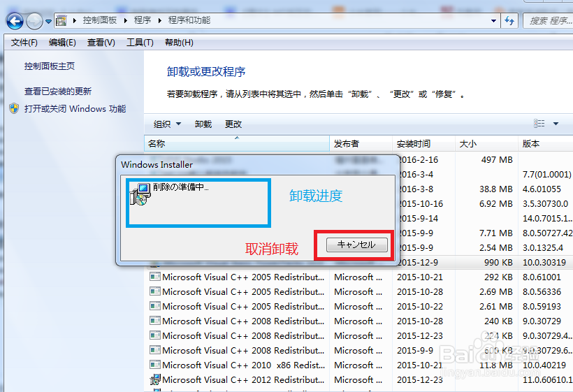
Task: Open the 文件(F) menu
Action: pos(24,43)
